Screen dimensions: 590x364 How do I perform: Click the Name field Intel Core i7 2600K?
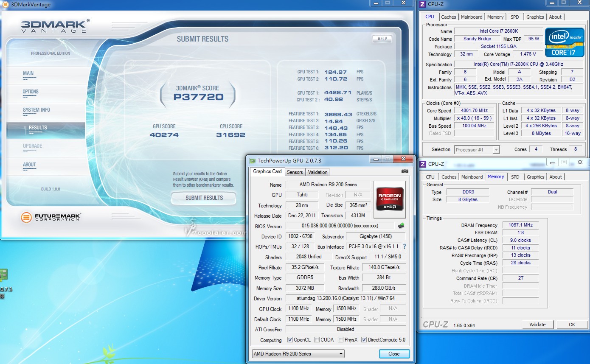point(498,31)
